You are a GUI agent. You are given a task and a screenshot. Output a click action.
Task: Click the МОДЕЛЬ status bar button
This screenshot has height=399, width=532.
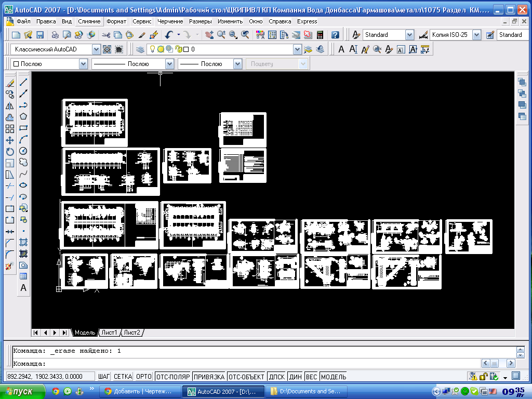coord(334,377)
